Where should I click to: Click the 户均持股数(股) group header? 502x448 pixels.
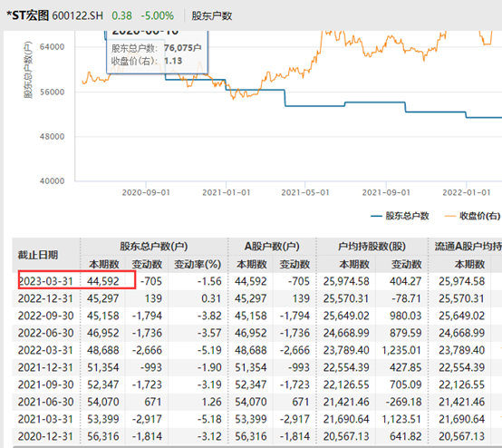pyautogui.click(x=372, y=247)
